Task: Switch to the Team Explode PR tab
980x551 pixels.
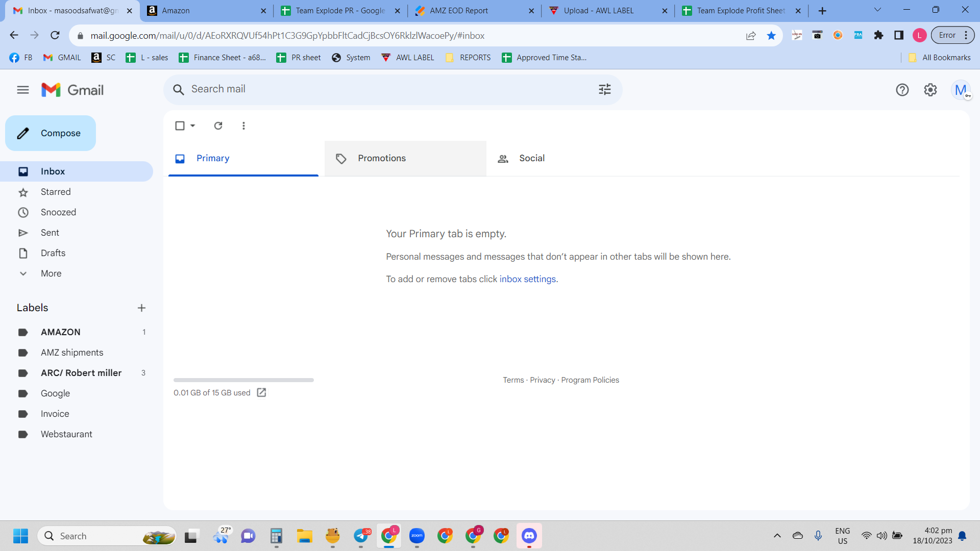Action: pyautogui.click(x=340, y=11)
